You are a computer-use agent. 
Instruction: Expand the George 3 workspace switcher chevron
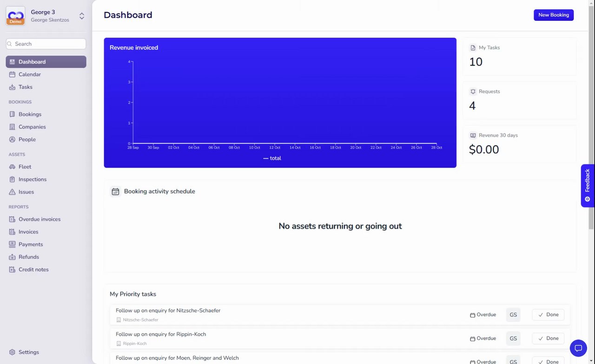[x=82, y=16]
